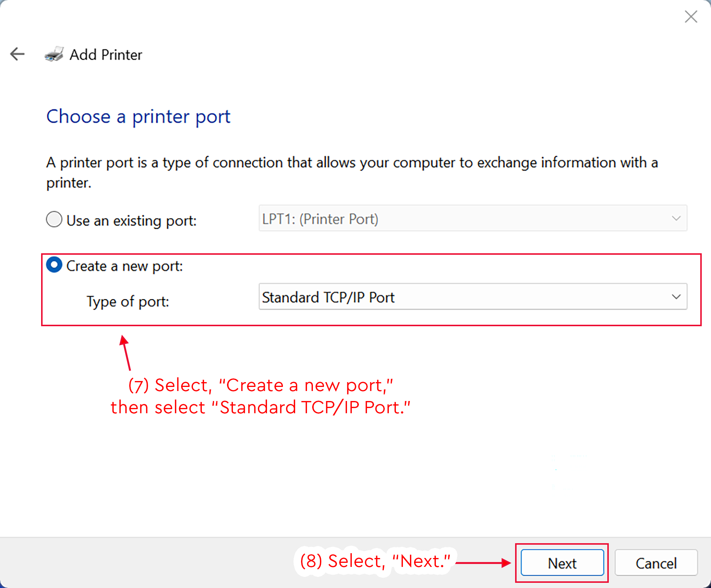Click the 'Type of port:' label
The image size is (711, 588).
pyautogui.click(x=128, y=302)
